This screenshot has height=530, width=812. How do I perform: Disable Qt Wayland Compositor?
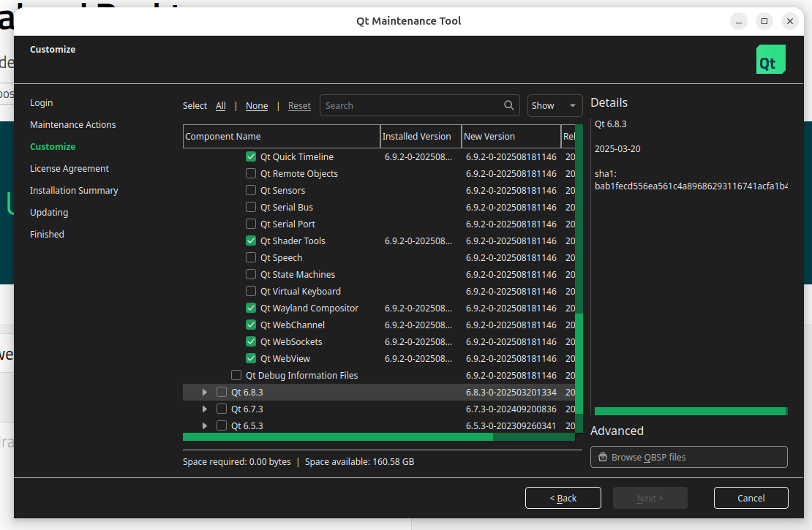251,308
